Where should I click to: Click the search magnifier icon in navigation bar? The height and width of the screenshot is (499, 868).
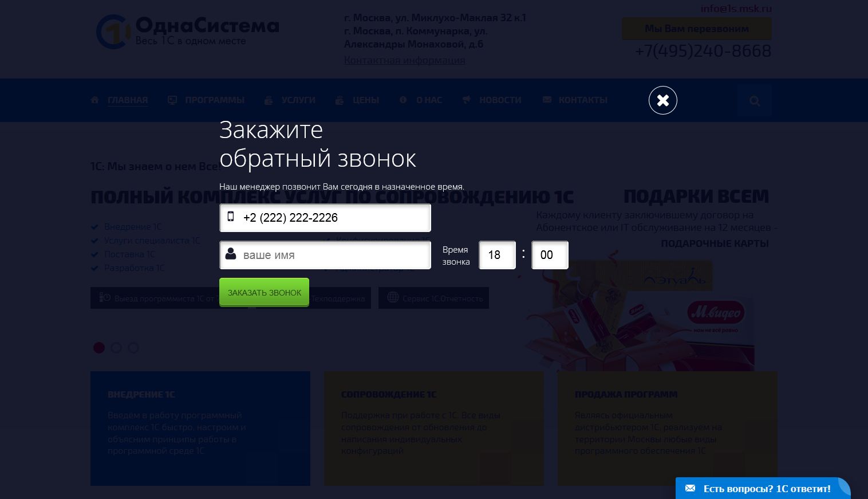click(755, 101)
